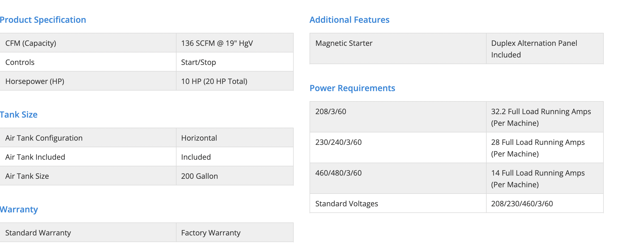The height and width of the screenshot is (250, 644).
Task: Click the Start/Stop value cell
Action: tap(198, 62)
